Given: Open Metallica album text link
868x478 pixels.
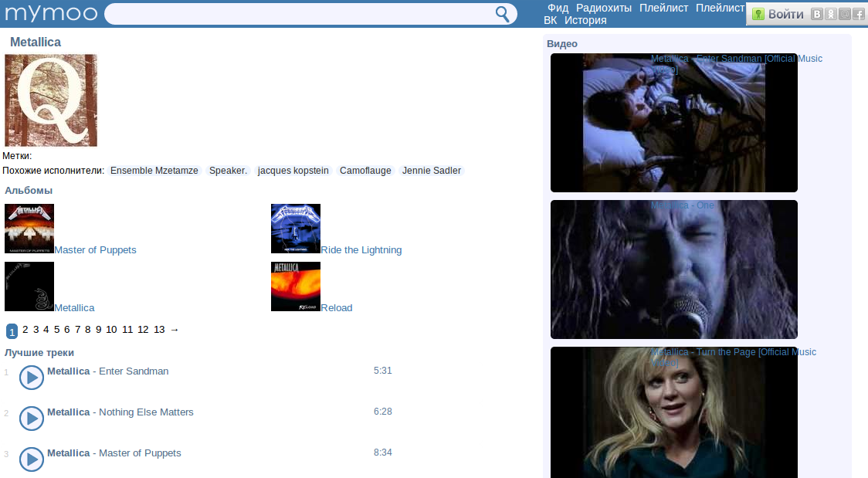Looking at the screenshot, I should [x=74, y=308].
